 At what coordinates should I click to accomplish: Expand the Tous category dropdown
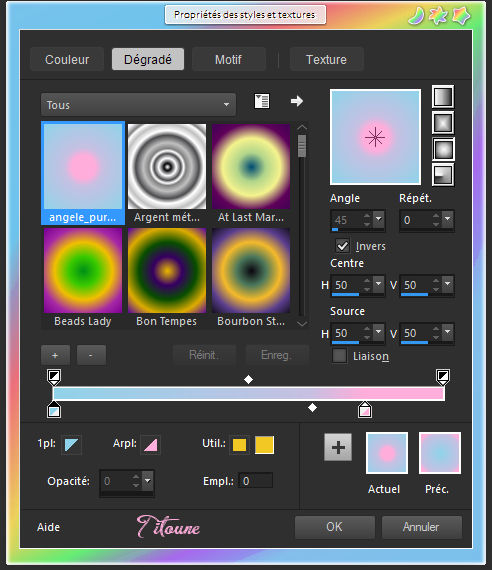click(138, 105)
